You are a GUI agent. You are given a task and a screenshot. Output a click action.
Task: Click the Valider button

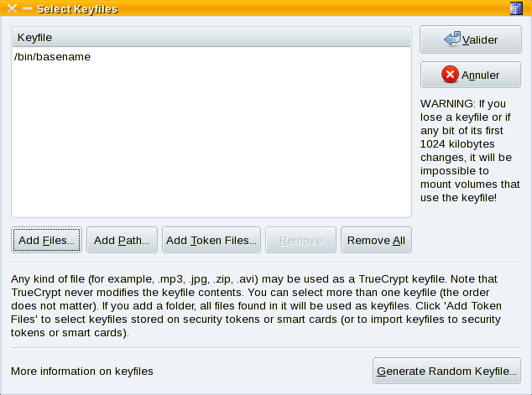pyautogui.click(x=470, y=39)
